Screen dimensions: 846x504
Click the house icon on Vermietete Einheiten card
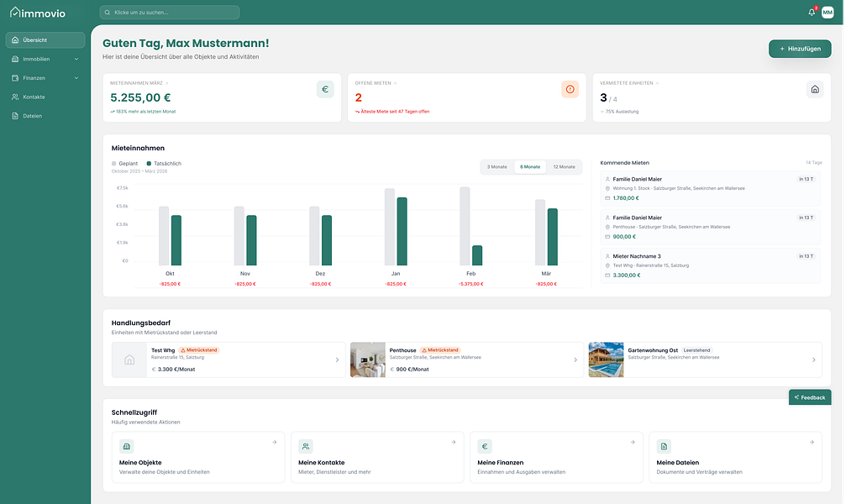click(815, 90)
